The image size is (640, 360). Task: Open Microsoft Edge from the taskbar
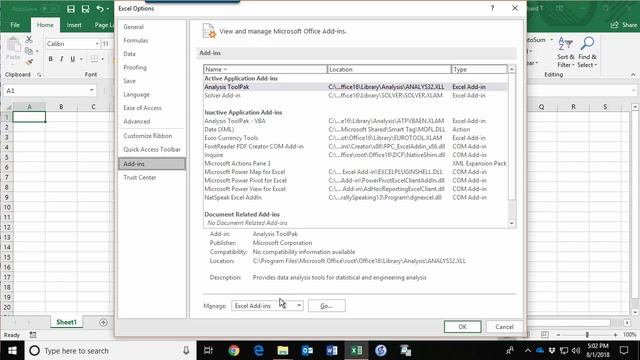[258, 351]
